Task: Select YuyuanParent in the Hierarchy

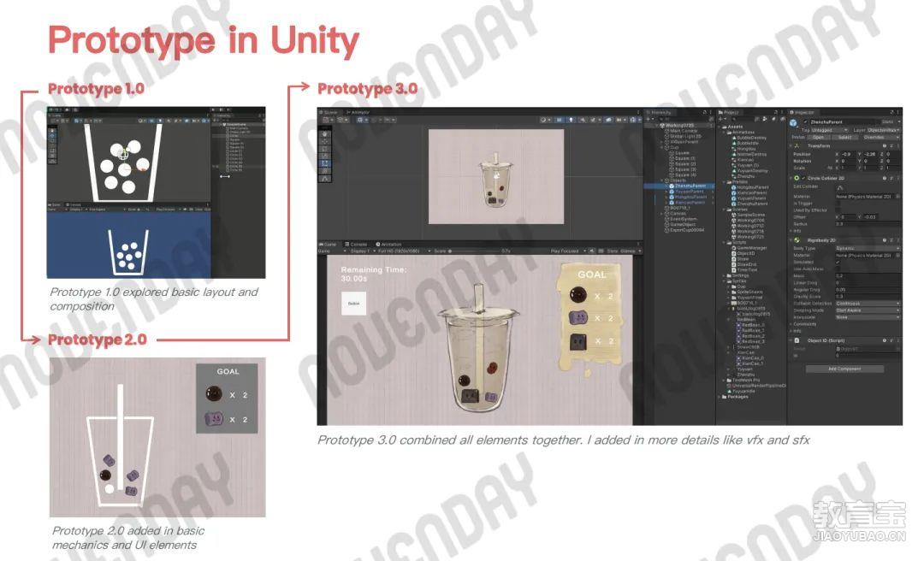Action: [690, 192]
